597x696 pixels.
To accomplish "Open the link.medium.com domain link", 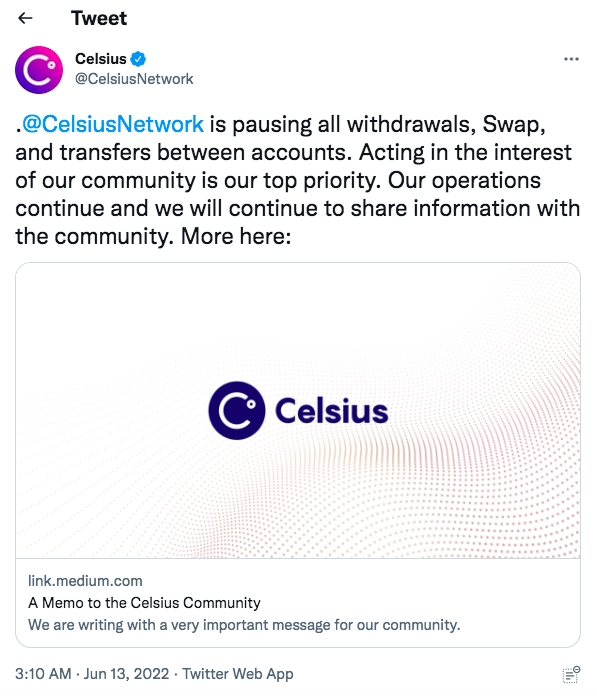I will [x=85, y=581].
